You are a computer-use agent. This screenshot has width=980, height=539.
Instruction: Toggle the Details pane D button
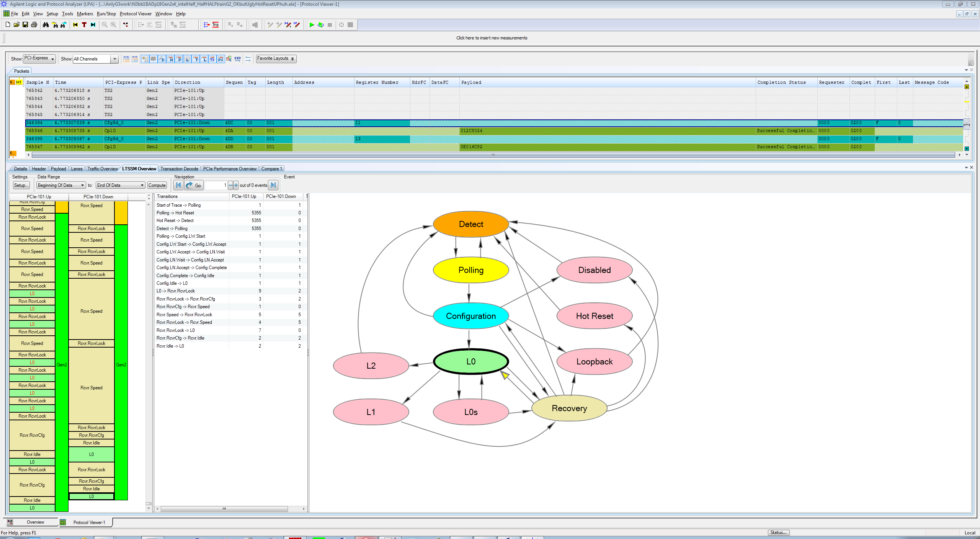(x=162, y=59)
